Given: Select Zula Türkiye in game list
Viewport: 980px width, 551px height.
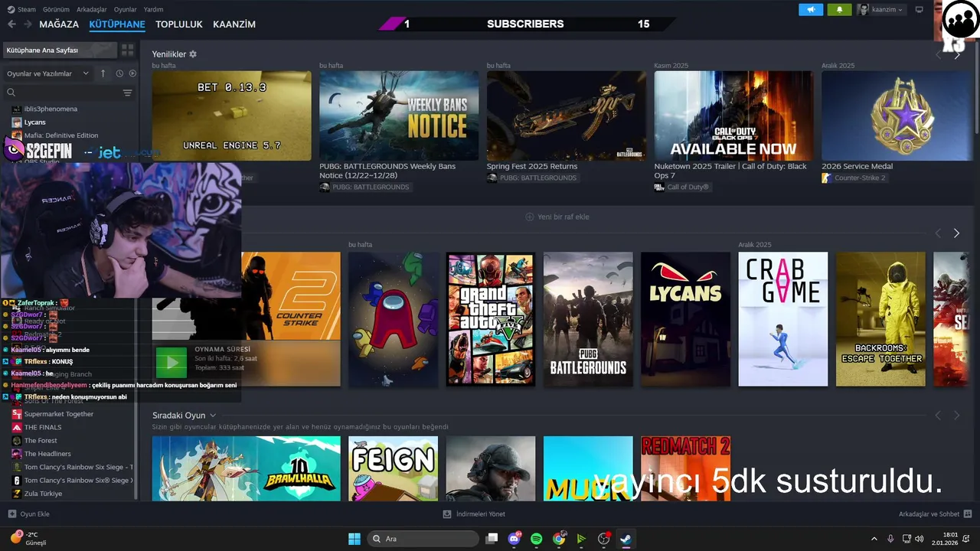Looking at the screenshot, I should (x=43, y=494).
